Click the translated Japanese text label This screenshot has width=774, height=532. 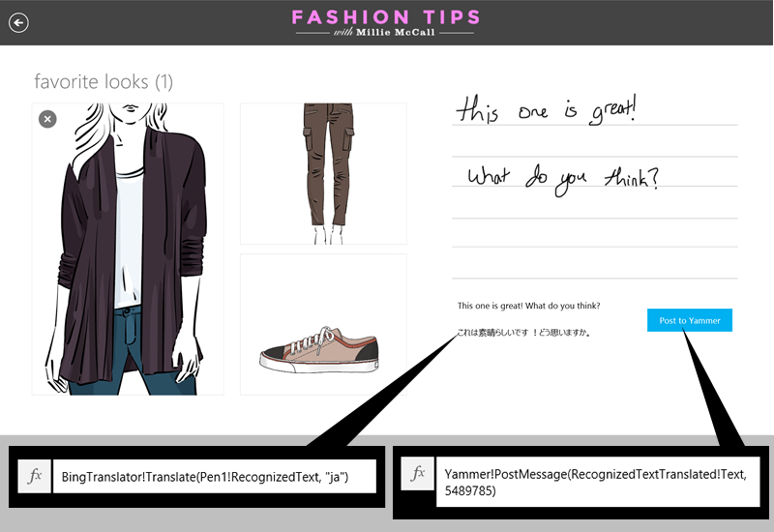[x=523, y=333]
